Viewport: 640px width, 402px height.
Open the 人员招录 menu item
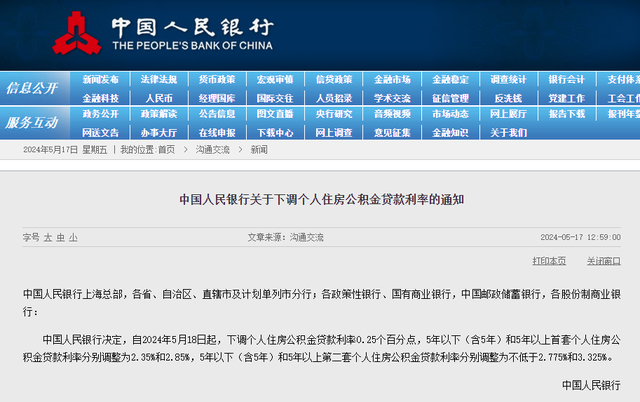tap(334, 98)
